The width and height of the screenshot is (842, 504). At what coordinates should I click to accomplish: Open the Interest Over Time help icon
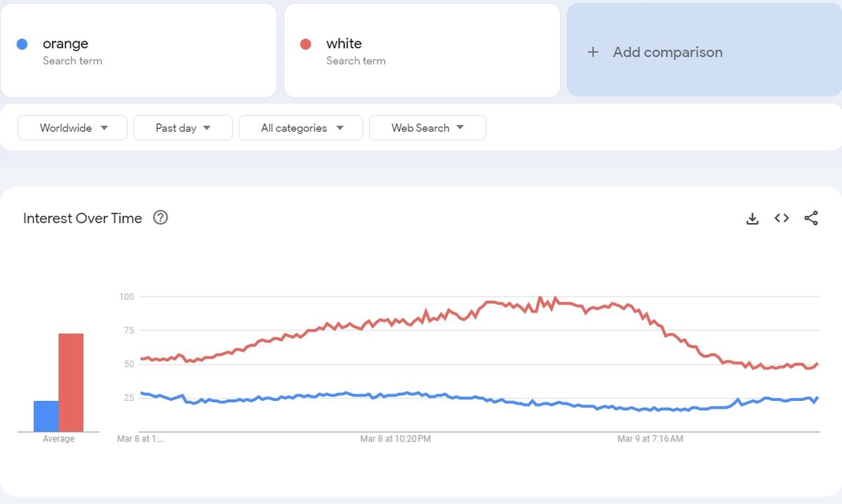pyautogui.click(x=161, y=217)
